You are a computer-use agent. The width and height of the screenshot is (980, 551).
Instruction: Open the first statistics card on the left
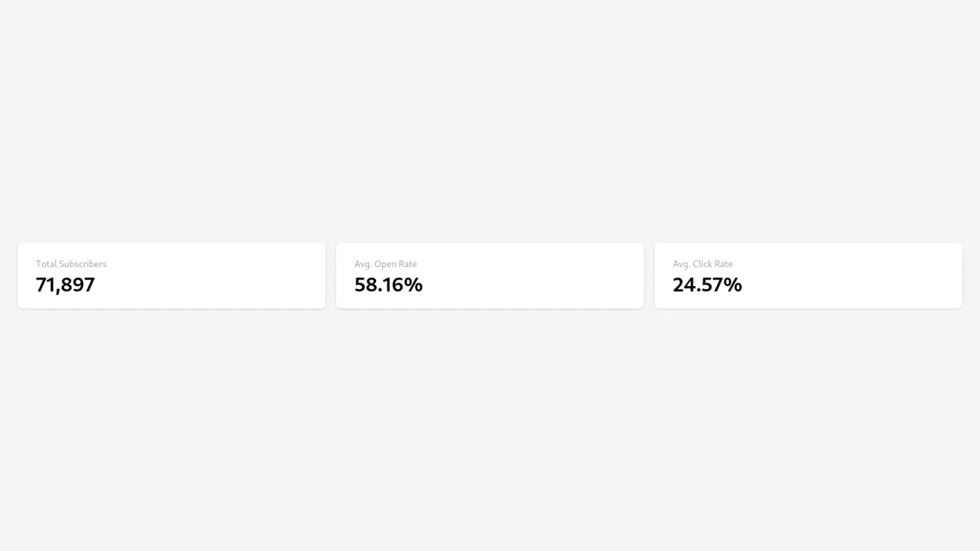pyautogui.click(x=171, y=275)
